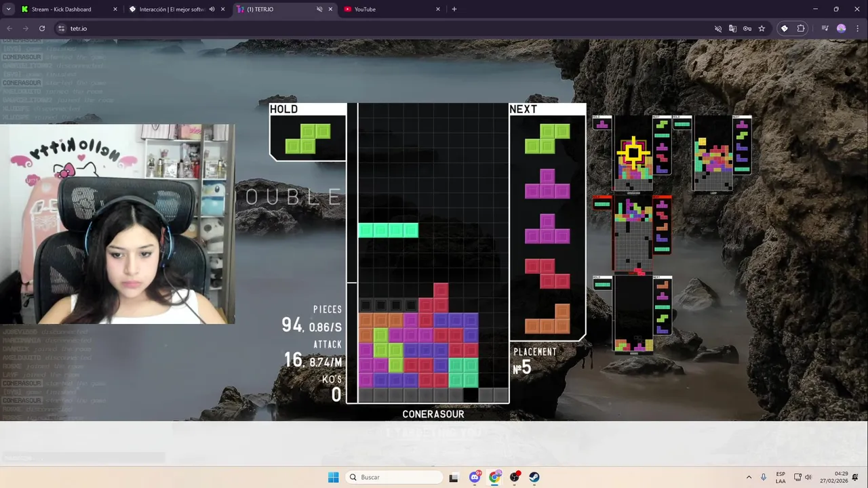Open the tab search dropdown
868x488 pixels.
click(8, 9)
